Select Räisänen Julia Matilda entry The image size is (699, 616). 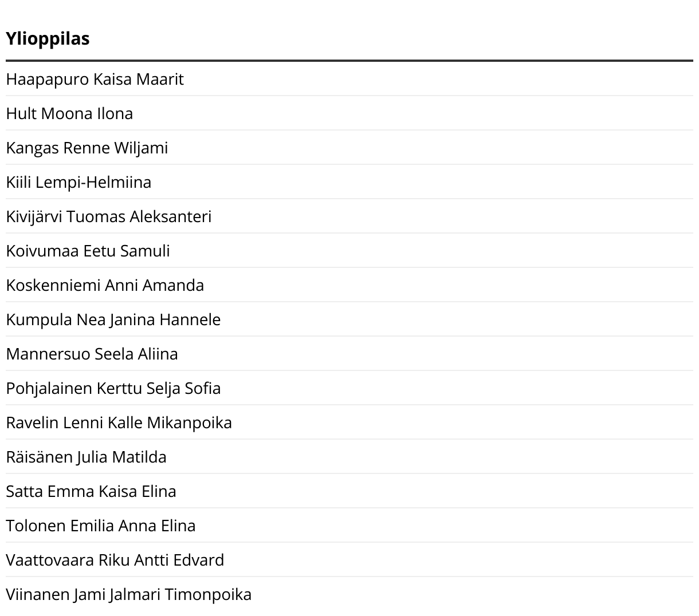[x=349, y=457]
